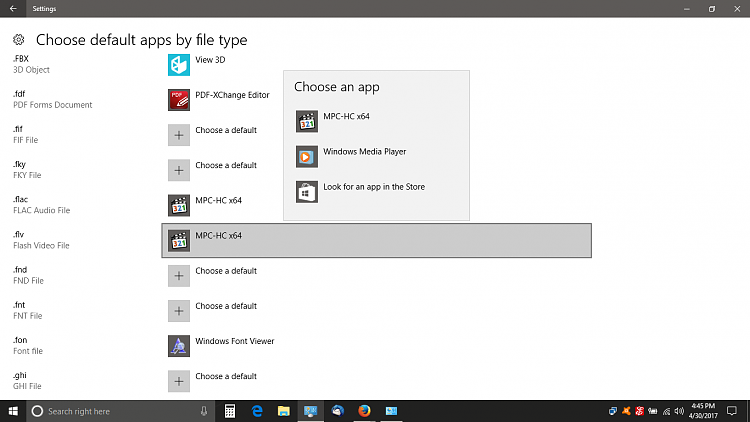The width and height of the screenshot is (750, 422).
Task: Go back using the Settings back arrow
Action: point(13,9)
